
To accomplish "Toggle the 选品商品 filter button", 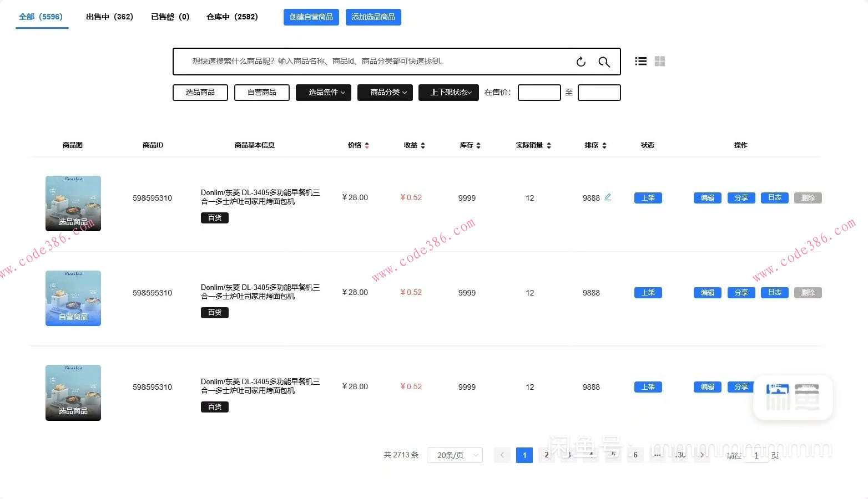I will pos(200,93).
